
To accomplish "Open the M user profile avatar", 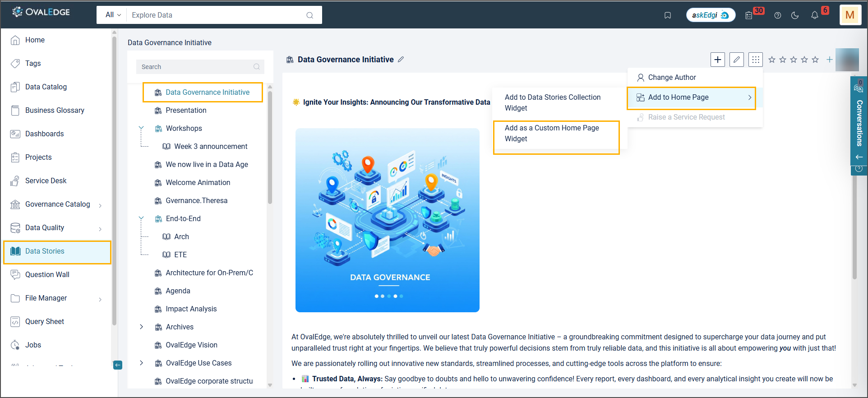I will (x=850, y=15).
